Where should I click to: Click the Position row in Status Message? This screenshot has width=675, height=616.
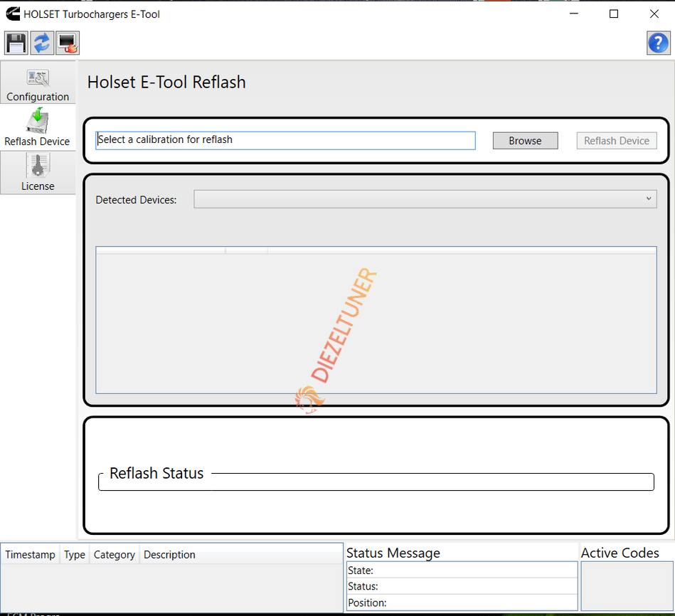(462, 602)
